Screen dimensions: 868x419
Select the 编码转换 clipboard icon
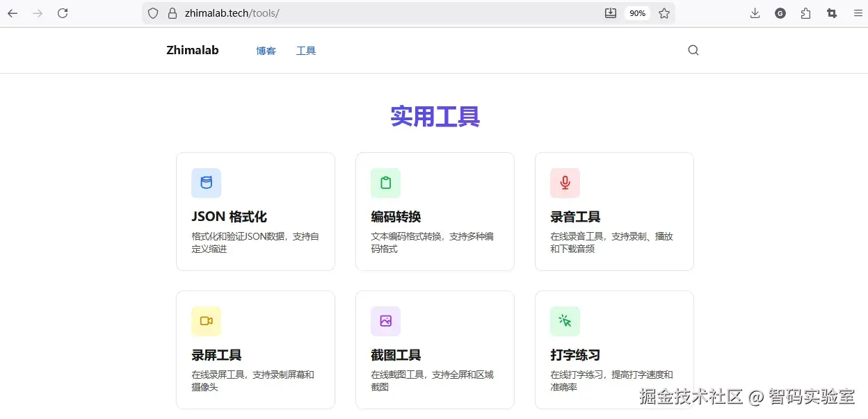click(385, 183)
